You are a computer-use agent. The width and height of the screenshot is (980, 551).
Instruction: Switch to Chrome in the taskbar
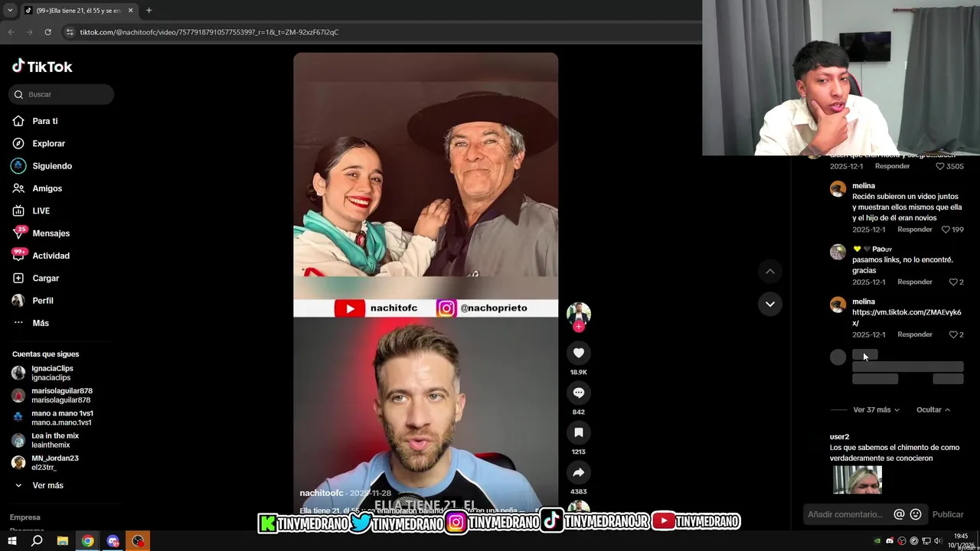tap(87, 541)
